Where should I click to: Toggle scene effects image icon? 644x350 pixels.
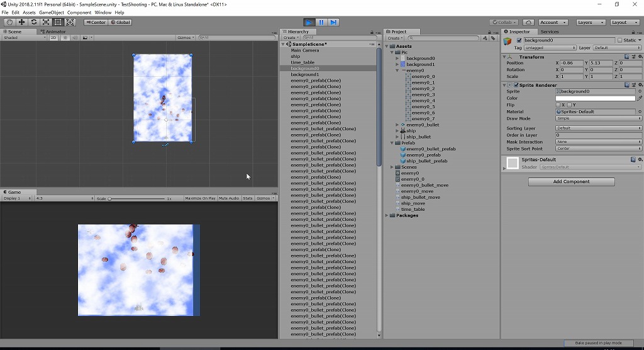(x=85, y=37)
